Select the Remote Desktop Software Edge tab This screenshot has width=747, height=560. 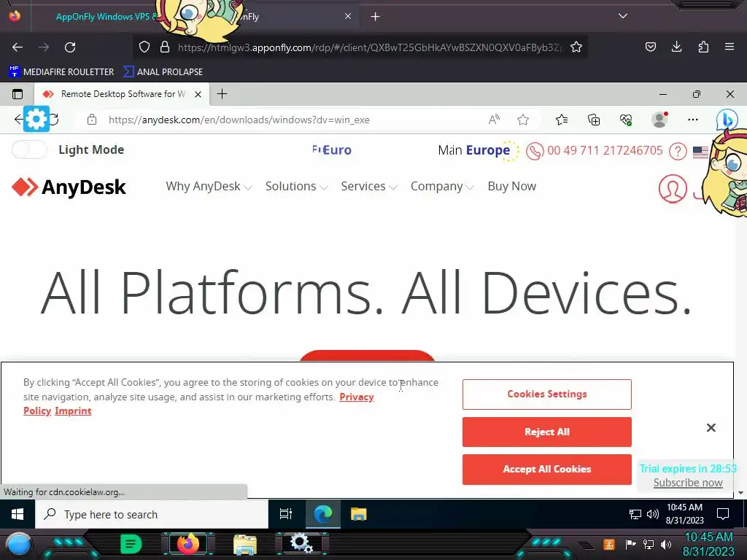[123, 94]
